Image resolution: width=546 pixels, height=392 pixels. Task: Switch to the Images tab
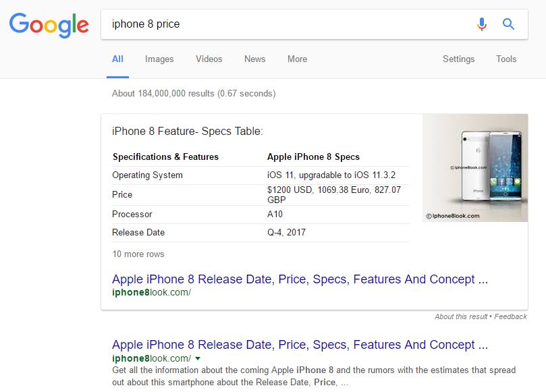click(159, 59)
